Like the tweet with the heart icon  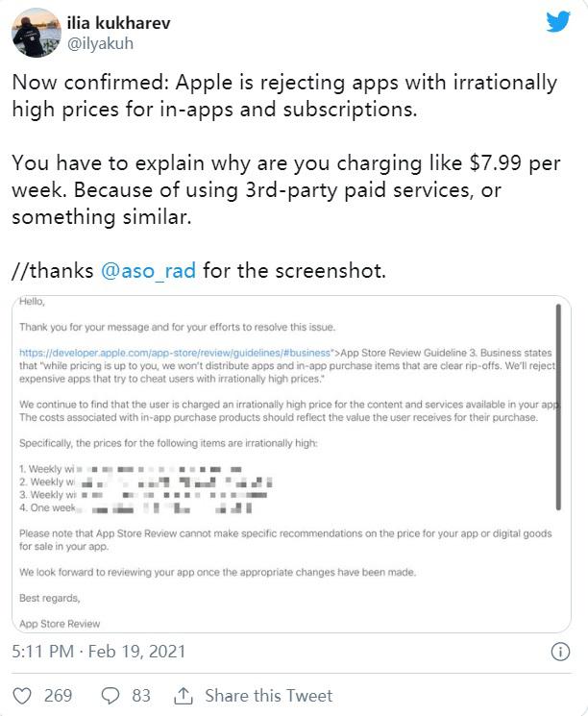[23, 695]
